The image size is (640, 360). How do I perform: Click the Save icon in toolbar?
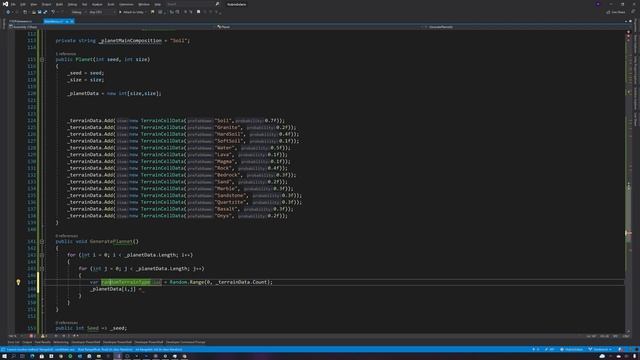pos(40,12)
